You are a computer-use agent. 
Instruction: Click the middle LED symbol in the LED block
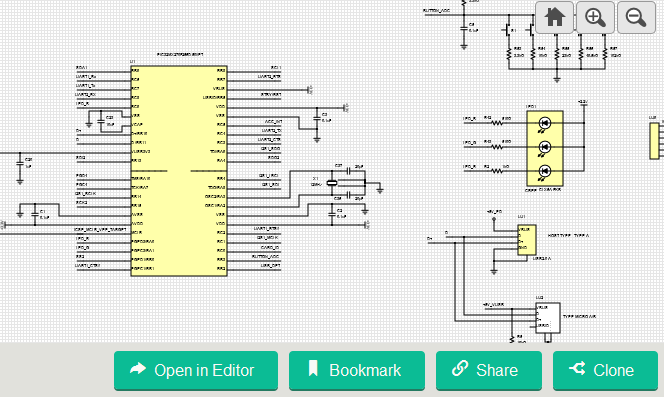[545, 147]
